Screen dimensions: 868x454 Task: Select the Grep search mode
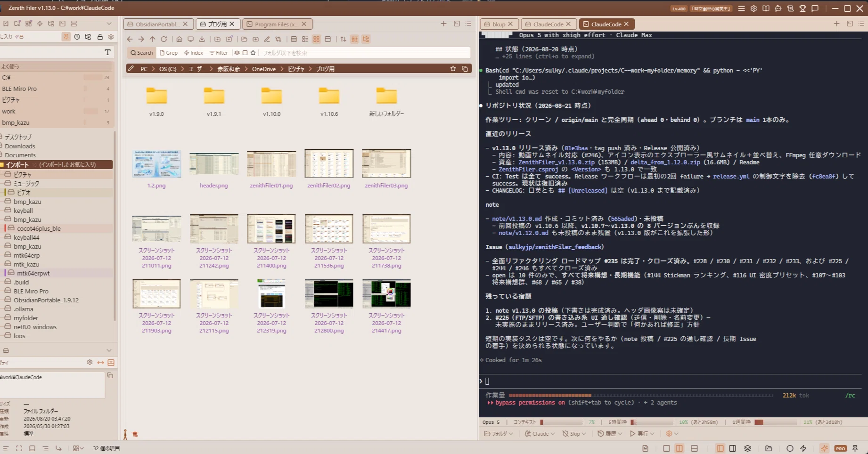[x=169, y=53]
